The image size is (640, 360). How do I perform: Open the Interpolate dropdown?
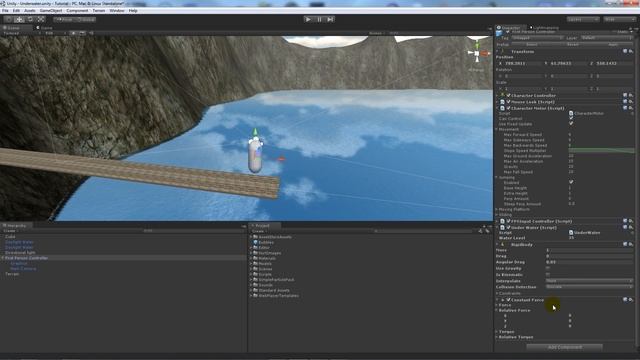click(x=589, y=281)
